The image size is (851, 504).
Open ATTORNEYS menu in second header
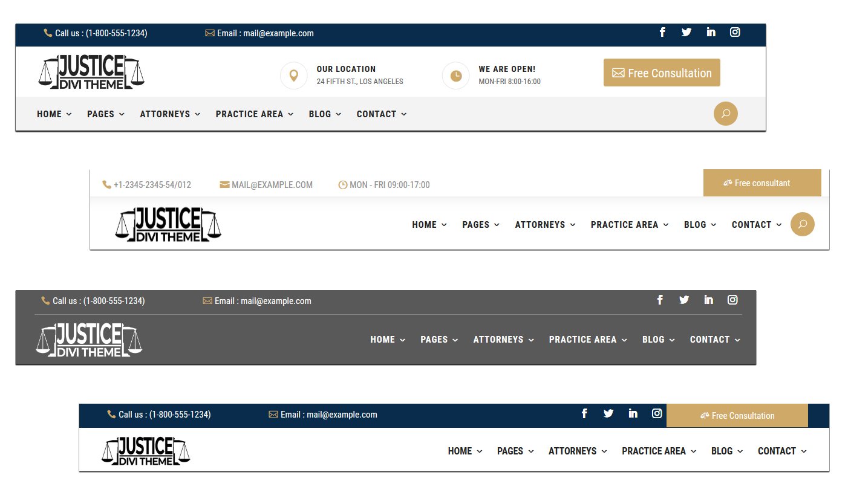click(545, 224)
